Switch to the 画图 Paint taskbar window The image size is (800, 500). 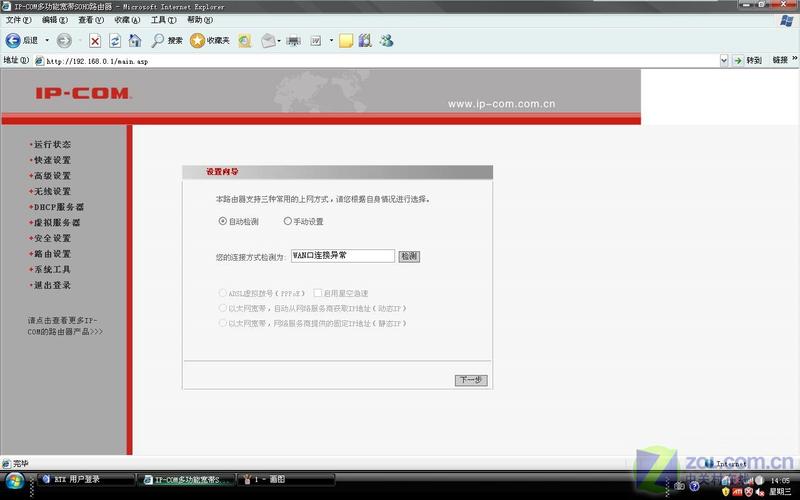(287, 480)
